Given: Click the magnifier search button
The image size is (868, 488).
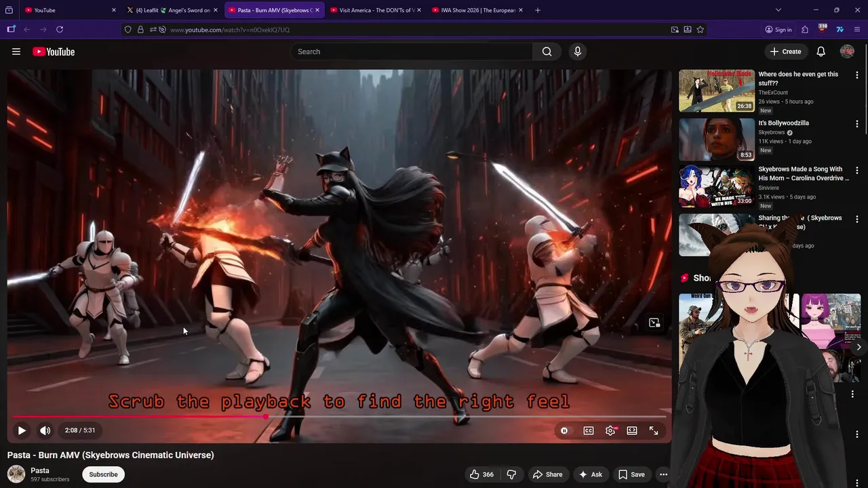Looking at the screenshot, I should pyautogui.click(x=547, y=52).
